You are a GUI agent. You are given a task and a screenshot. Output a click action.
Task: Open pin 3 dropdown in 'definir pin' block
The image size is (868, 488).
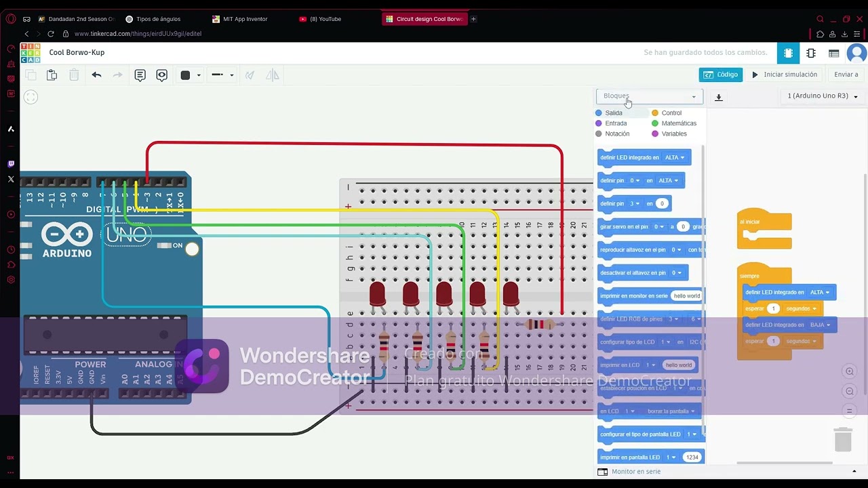[x=635, y=203]
